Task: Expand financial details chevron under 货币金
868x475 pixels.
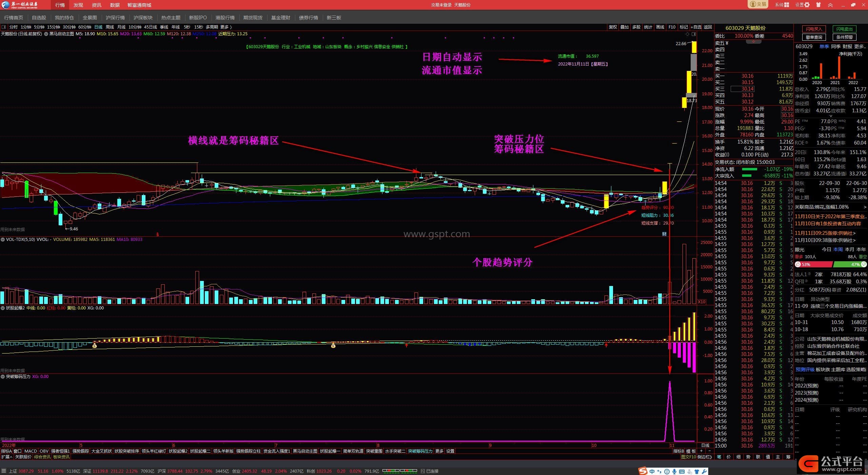Action: 830,116
